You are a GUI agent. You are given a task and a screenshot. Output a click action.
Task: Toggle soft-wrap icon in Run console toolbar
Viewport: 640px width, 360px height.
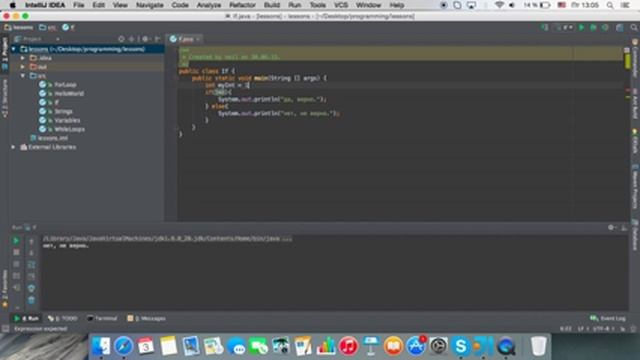click(31, 264)
